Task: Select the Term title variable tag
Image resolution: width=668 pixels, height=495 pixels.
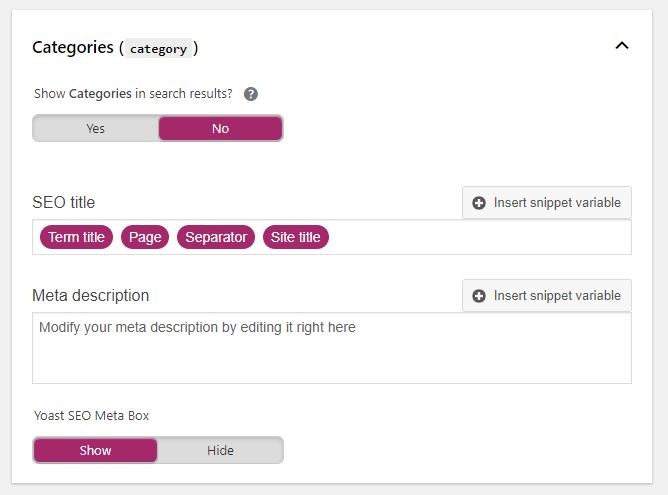Action: (76, 237)
